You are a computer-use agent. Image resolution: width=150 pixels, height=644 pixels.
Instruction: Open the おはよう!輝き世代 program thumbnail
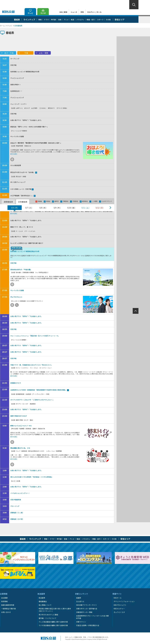98,150
